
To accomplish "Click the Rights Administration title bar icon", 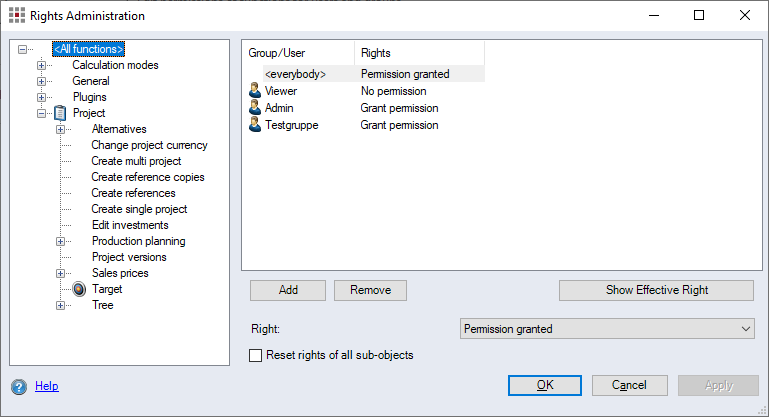I will click(x=17, y=16).
